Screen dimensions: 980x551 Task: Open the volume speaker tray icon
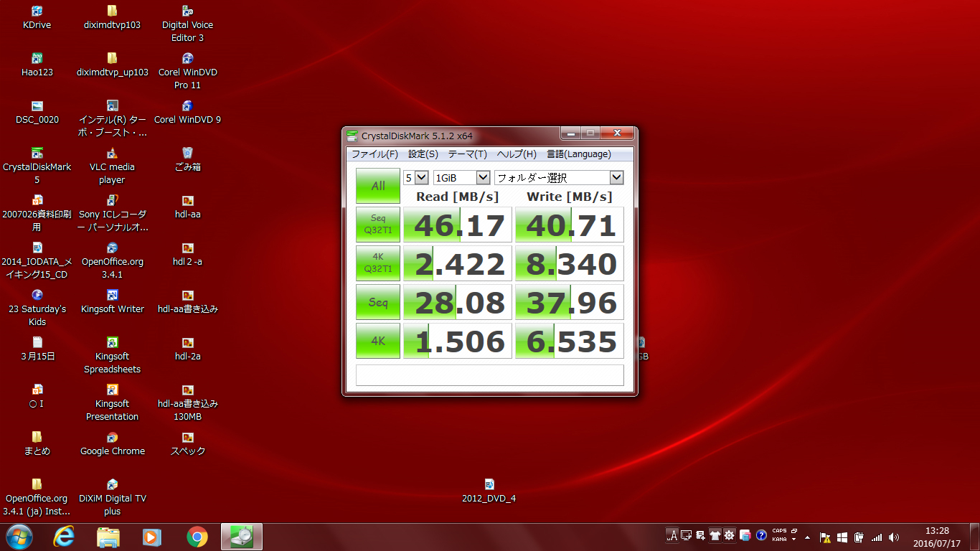tap(894, 537)
